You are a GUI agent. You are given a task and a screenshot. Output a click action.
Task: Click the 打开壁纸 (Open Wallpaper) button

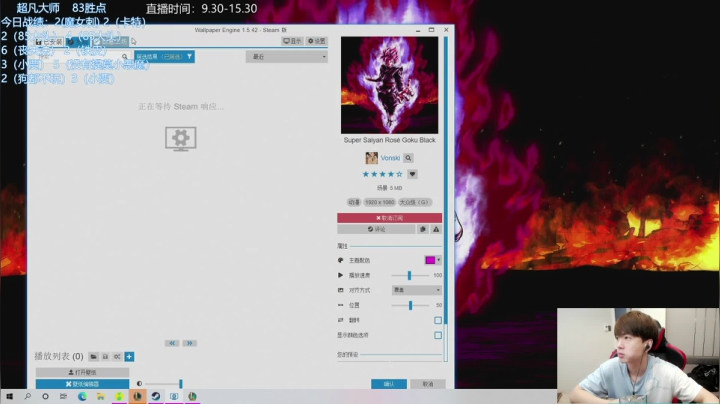click(x=82, y=372)
